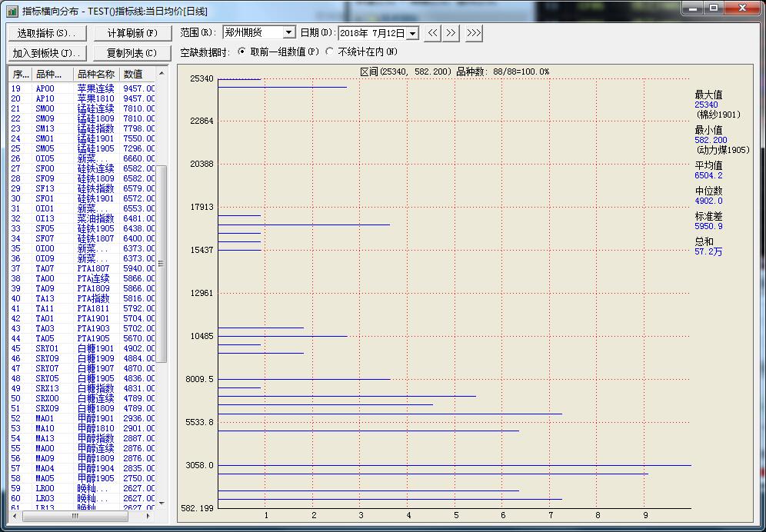Select row 23 SM13 锰硅指数
The image size is (766, 532).
pos(82,128)
